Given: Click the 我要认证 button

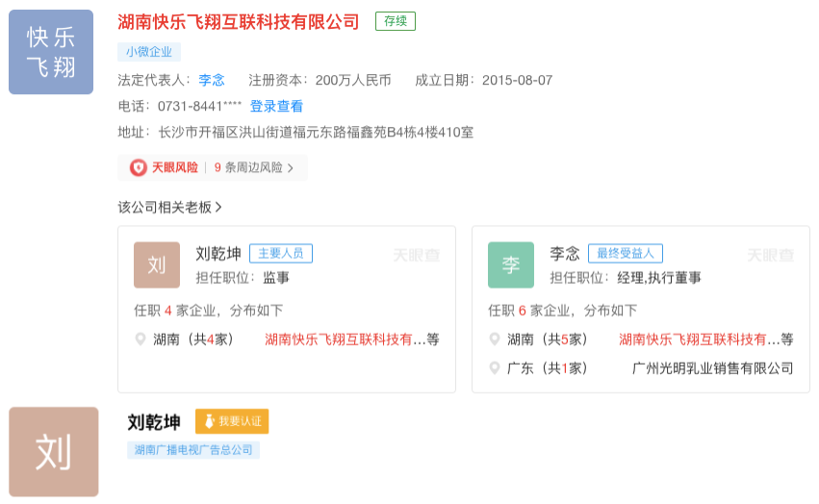Looking at the screenshot, I should coord(232,421).
